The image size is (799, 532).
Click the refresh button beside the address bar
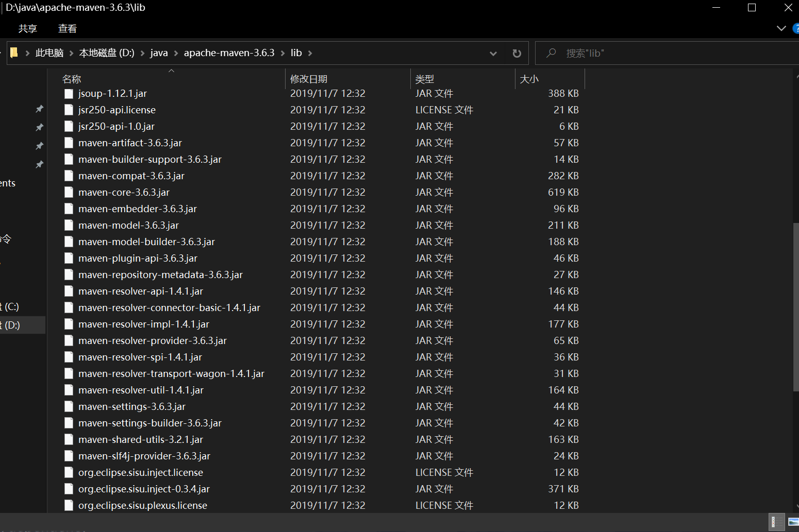pyautogui.click(x=517, y=53)
